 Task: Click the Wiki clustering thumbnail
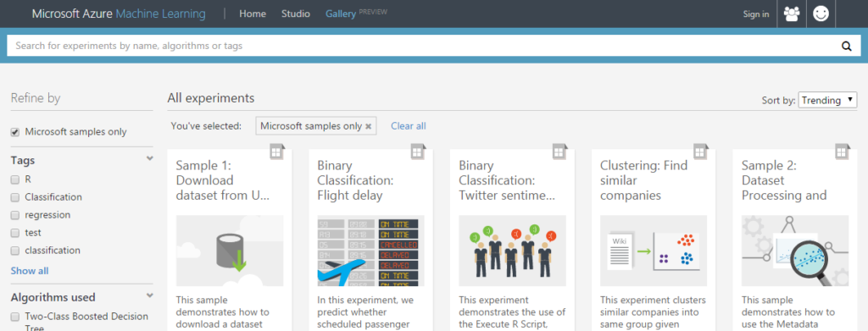click(654, 251)
